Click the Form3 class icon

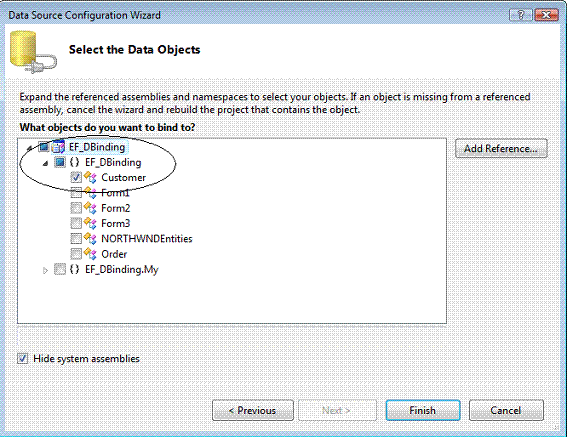click(90, 223)
